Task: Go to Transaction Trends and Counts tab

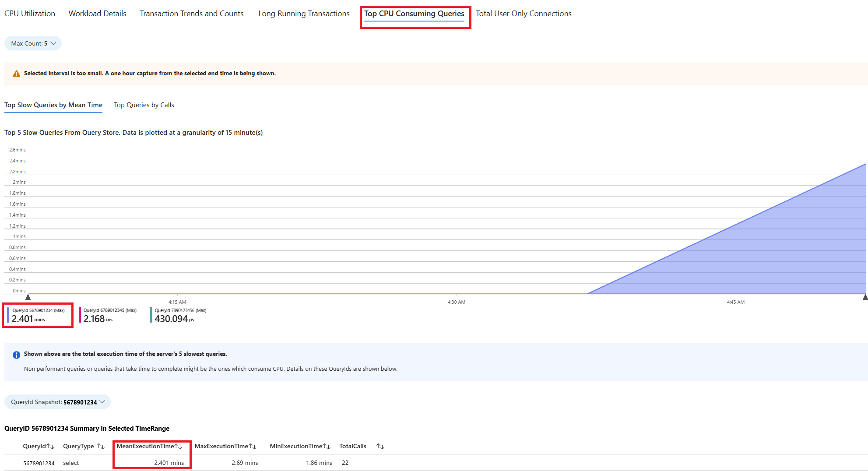Action: (x=192, y=14)
